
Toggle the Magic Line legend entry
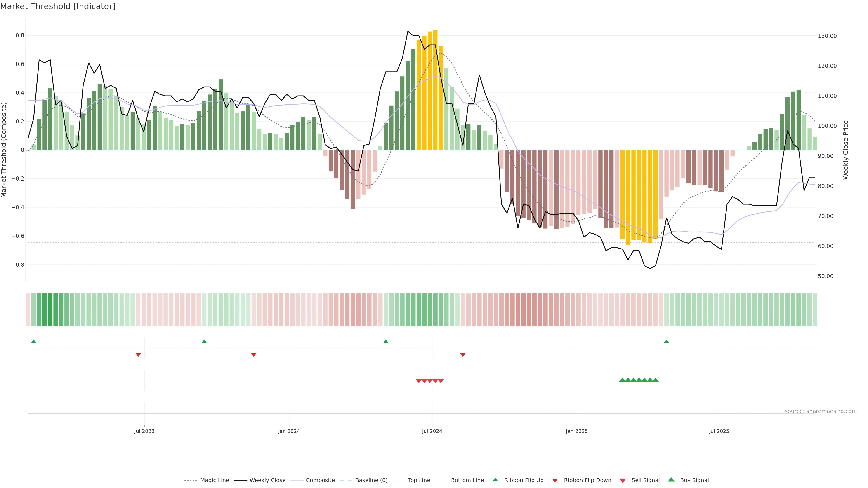214,480
